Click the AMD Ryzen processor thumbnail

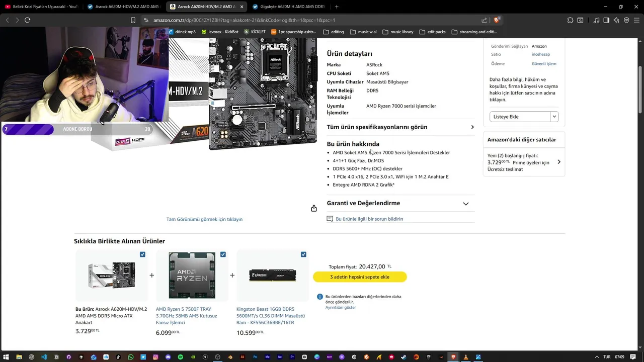pyautogui.click(x=192, y=276)
